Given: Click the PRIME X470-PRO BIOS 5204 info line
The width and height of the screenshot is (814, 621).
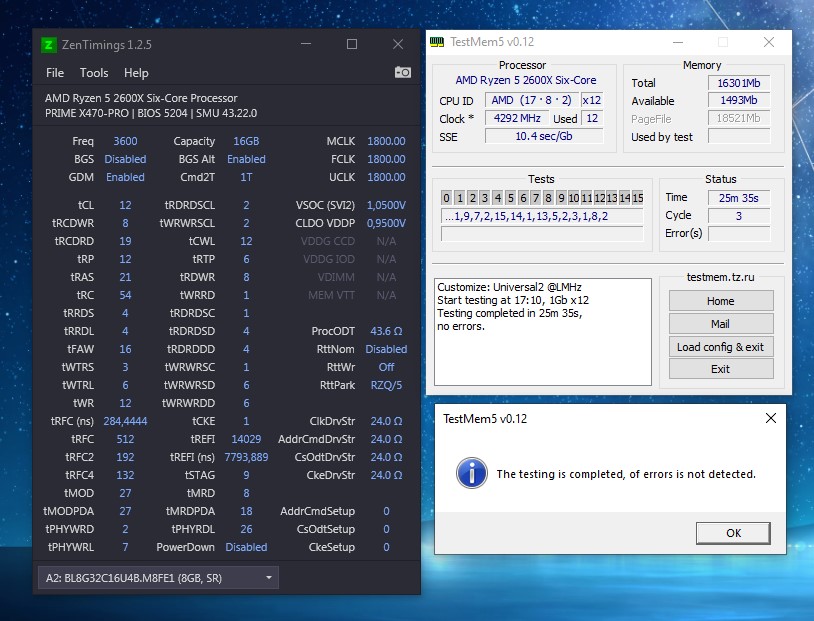Looking at the screenshot, I should click(x=151, y=113).
